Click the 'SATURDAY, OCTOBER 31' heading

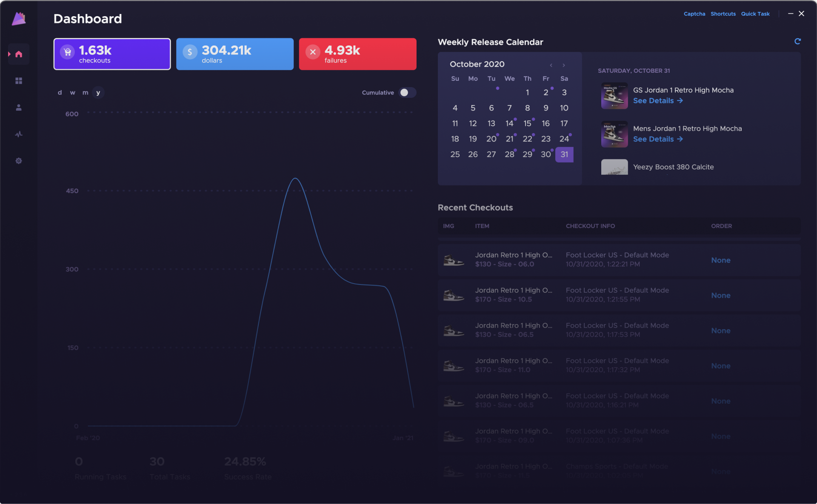coord(634,71)
